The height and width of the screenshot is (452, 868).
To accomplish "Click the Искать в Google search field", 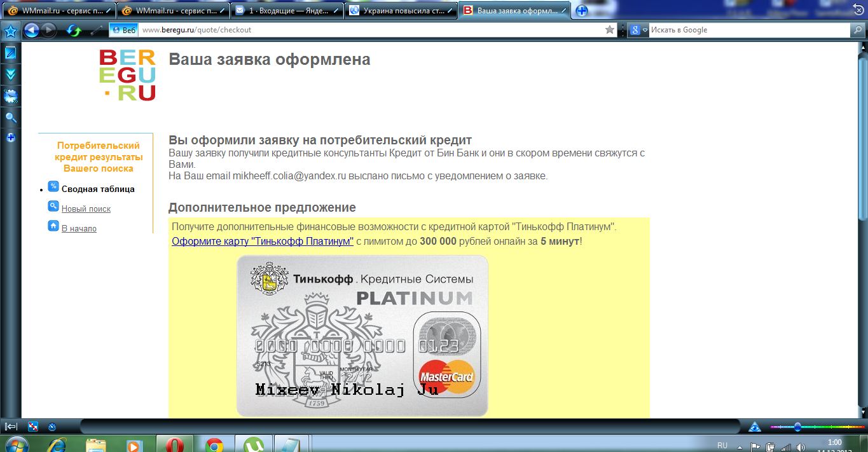I will pyautogui.click(x=749, y=30).
